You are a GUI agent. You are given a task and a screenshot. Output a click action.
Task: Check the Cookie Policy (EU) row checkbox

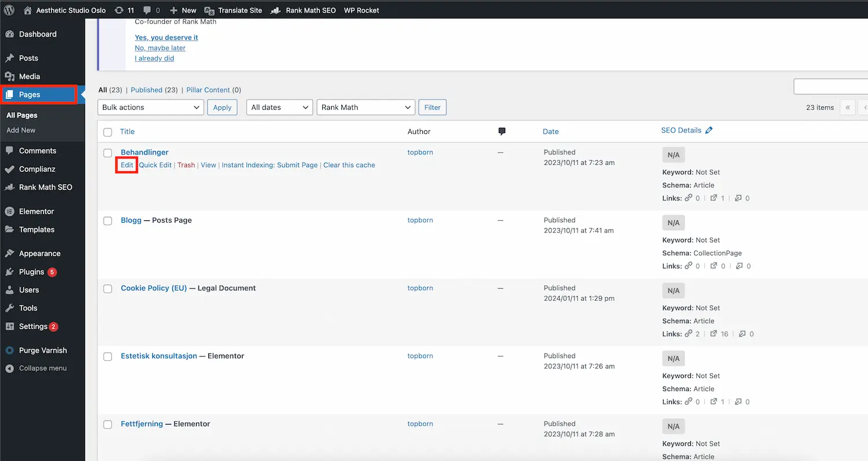(x=108, y=289)
